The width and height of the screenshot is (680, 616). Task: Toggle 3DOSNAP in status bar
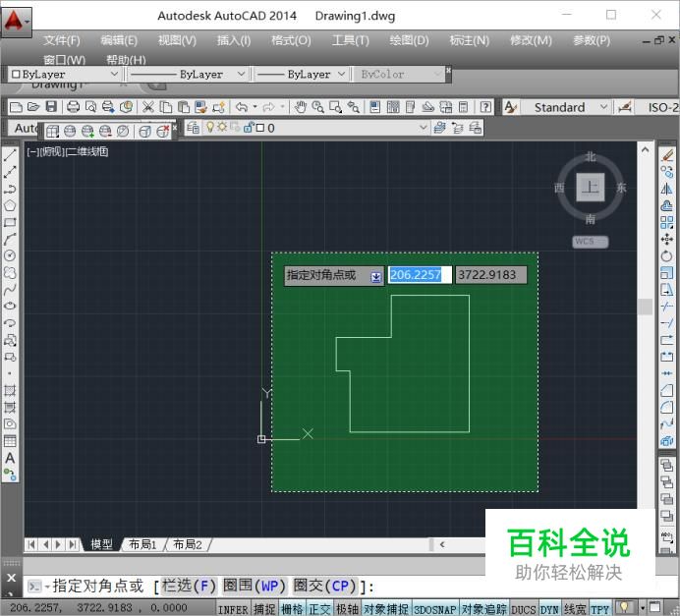point(435,609)
